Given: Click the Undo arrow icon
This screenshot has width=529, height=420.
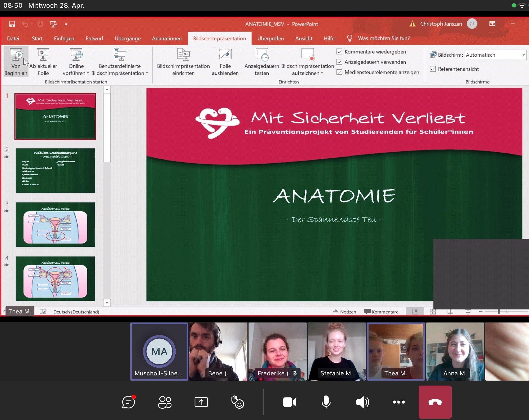Looking at the screenshot, I should [x=25, y=24].
